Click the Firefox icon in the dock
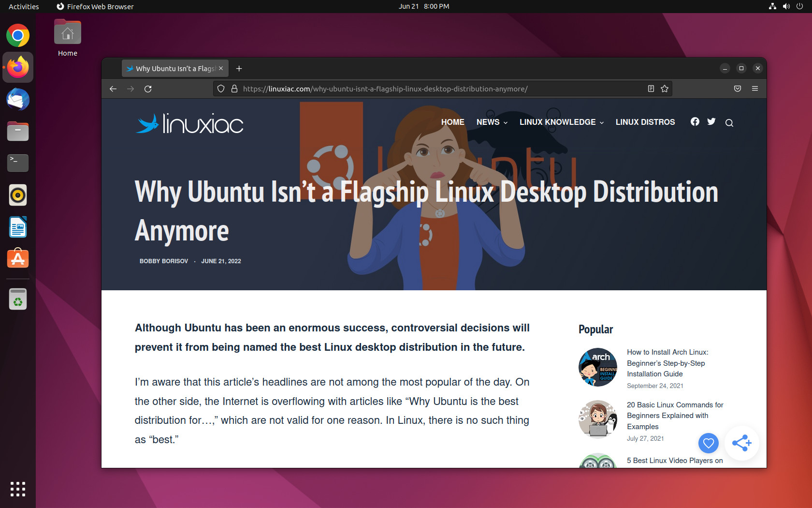 (x=18, y=67)
